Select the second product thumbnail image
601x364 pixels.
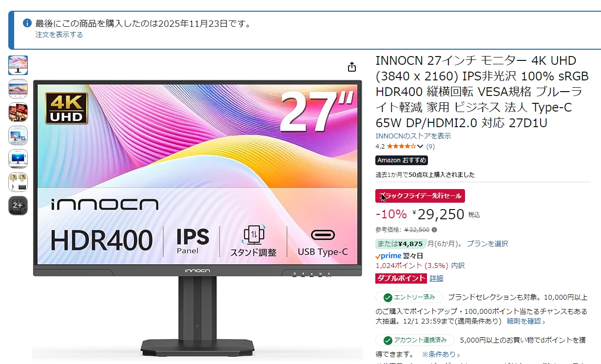pyautogui.click(x=18, y=89)
